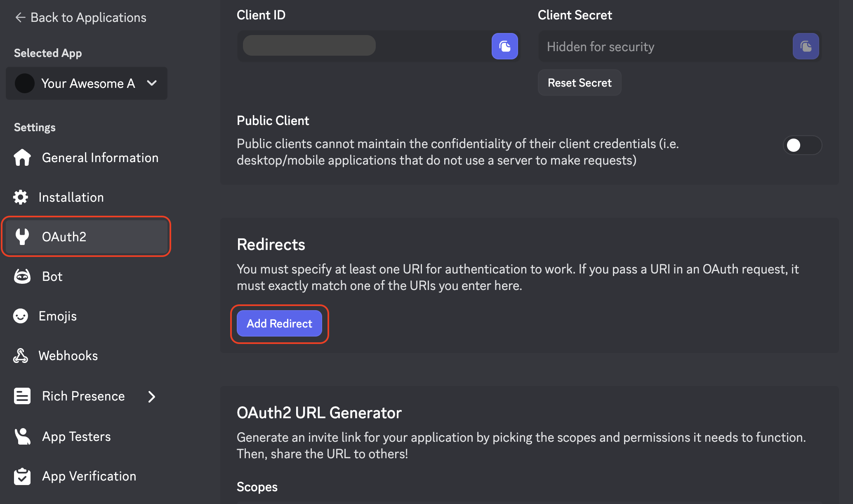Viewport: 853px width, 504px height.
Task: Click the Reset Secret button
Action: 579,83
